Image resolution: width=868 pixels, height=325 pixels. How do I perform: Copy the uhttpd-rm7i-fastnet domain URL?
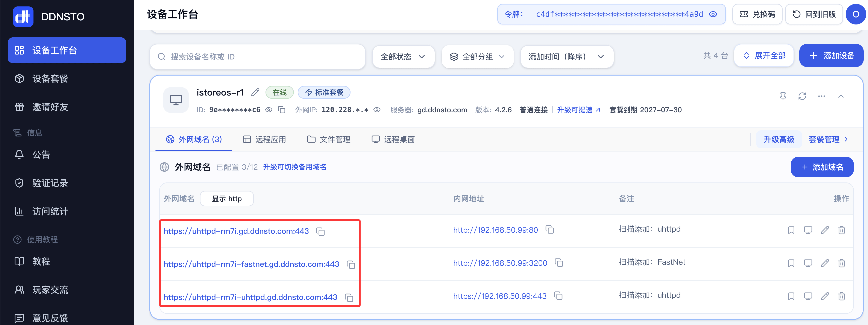[x=351, y=265]
